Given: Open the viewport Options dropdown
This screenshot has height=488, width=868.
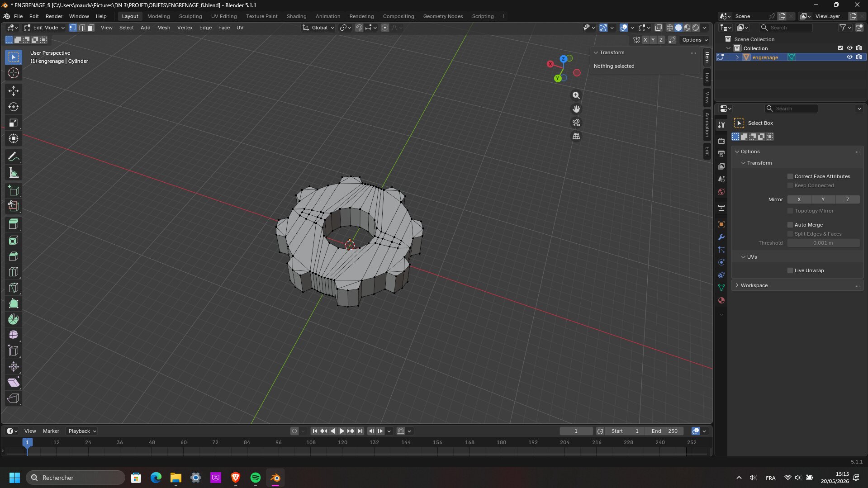Looking at the screenshot, I should point(694,40).
